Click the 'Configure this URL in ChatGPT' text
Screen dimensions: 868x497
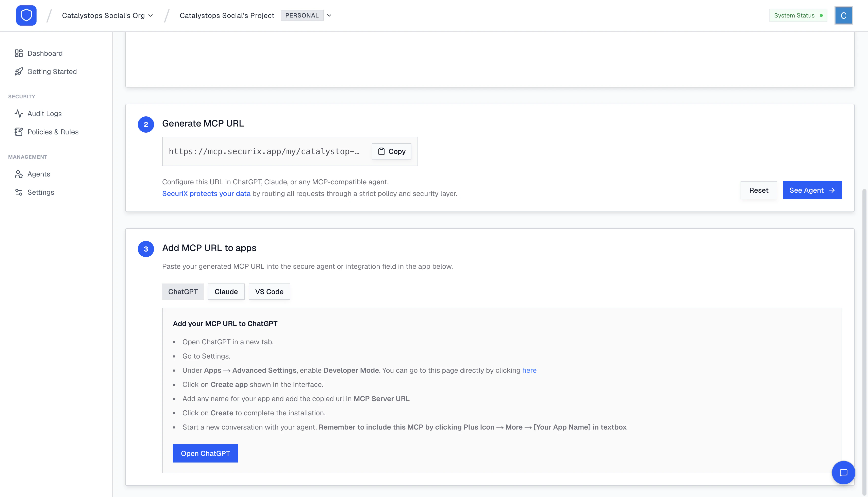click(x=275, y=182)
